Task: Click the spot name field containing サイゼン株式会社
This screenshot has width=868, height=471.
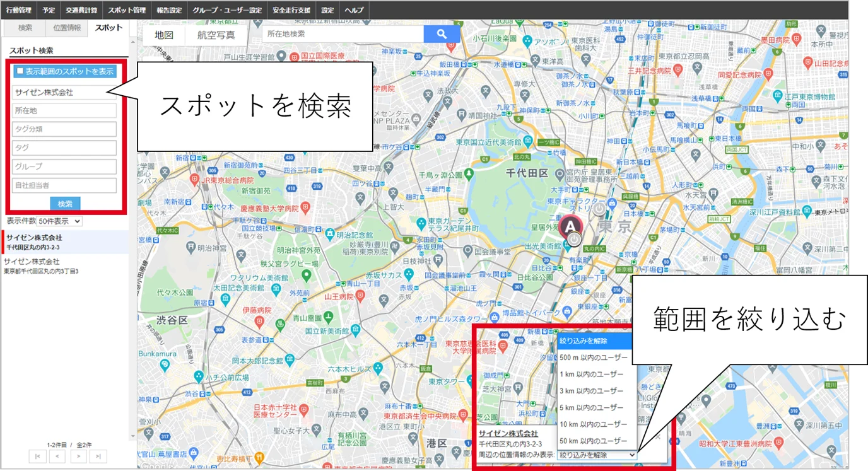Action: point(64,92)
